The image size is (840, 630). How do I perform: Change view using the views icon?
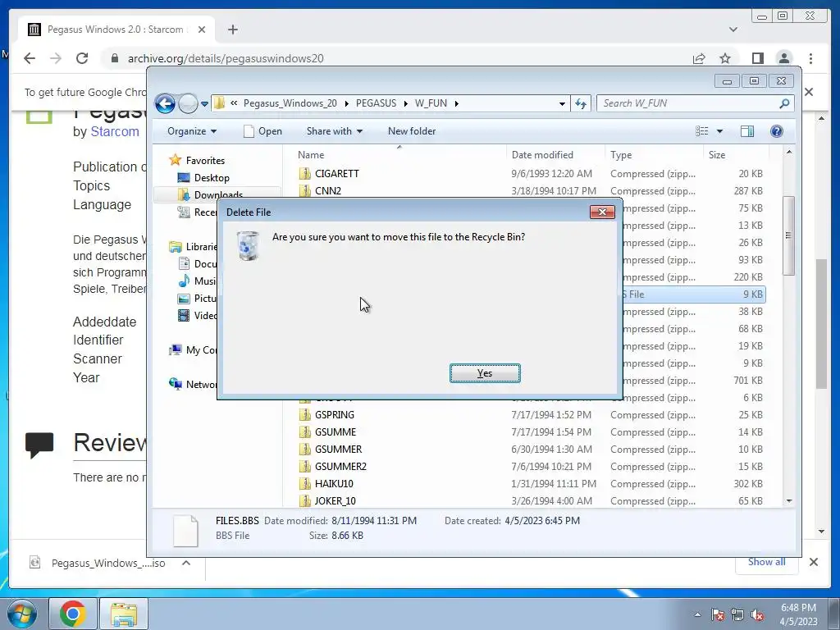click(702, 131)
